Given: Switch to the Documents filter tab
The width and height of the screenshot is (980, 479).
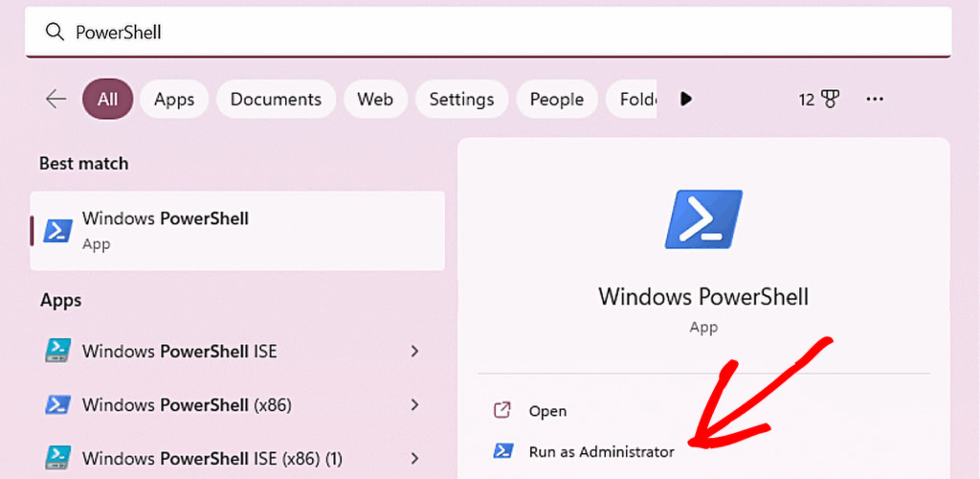Looking at the screenshot, I should coord(276,99).
